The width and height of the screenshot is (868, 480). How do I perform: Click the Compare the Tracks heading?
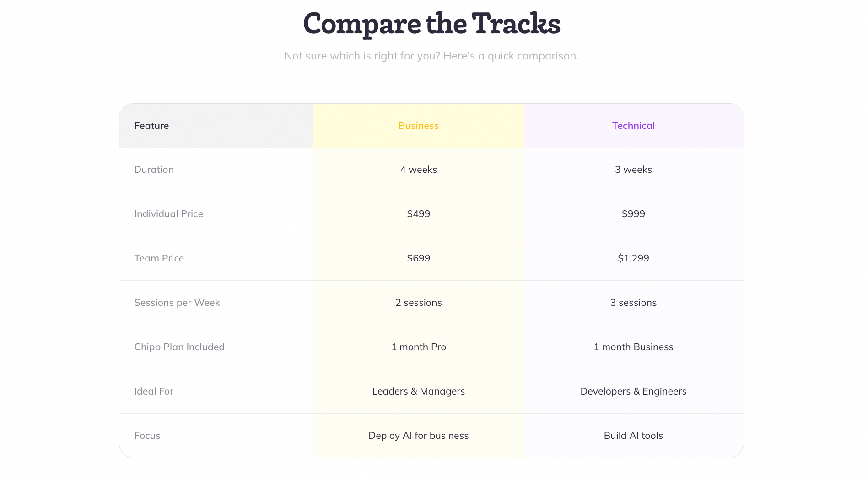tap(431, 24)
